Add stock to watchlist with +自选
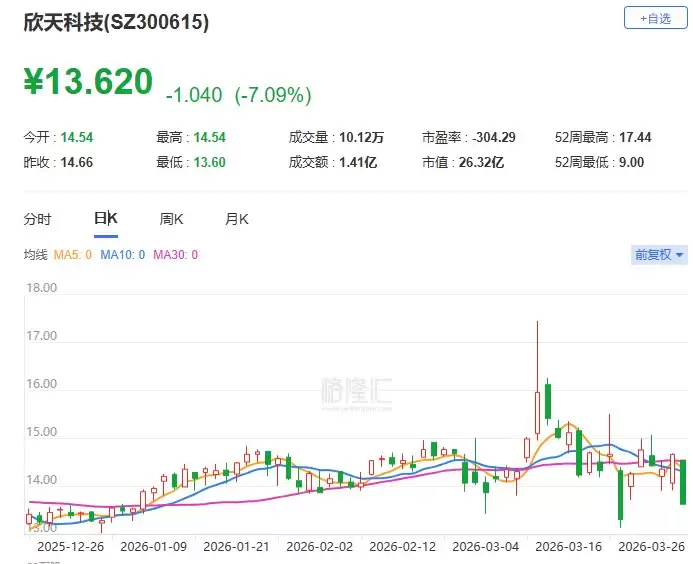This screenshot has width=693, height=564. [655, 18]
